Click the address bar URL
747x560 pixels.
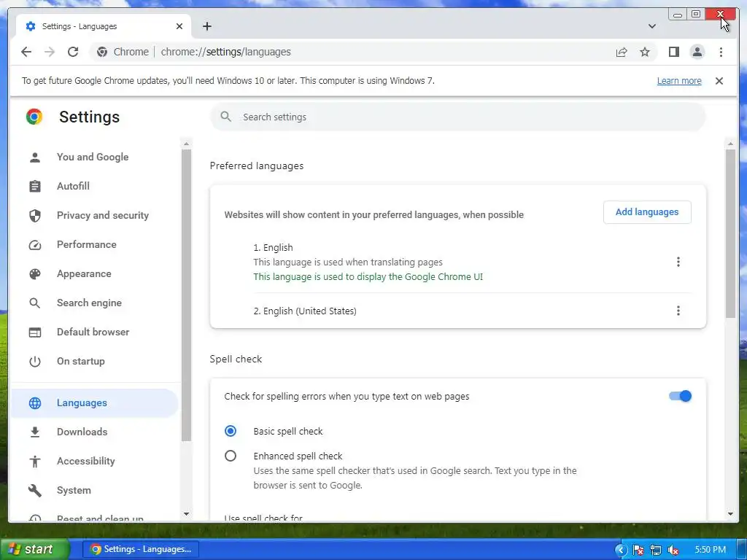(x=225, y=52)
